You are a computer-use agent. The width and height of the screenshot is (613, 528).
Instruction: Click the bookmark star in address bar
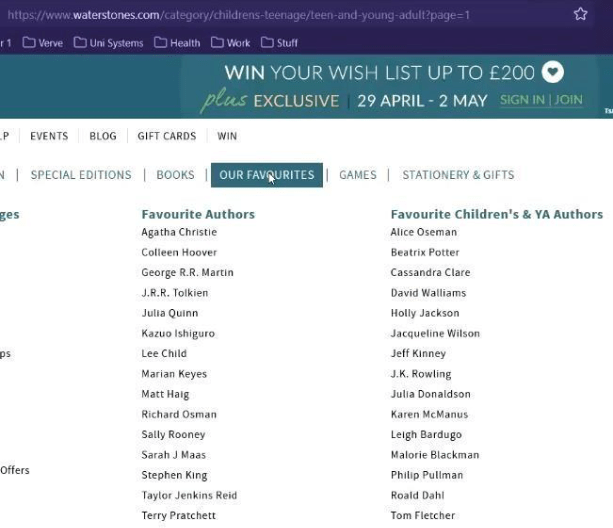580,14
